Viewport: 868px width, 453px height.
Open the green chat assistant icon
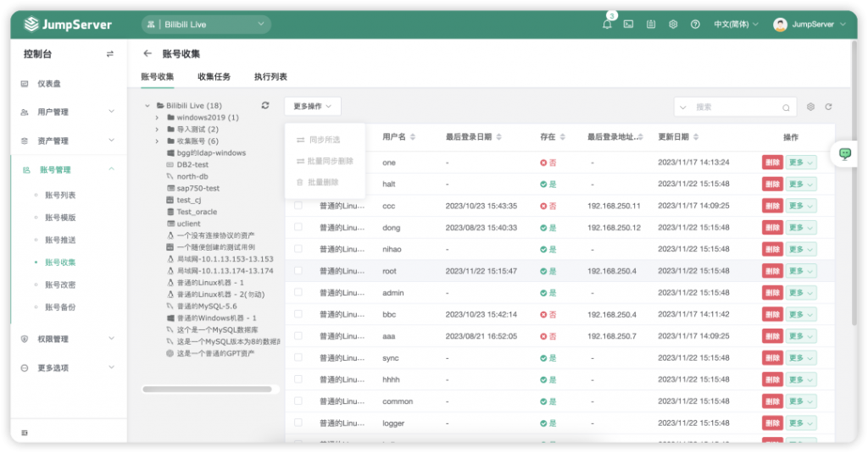[845, 153]
